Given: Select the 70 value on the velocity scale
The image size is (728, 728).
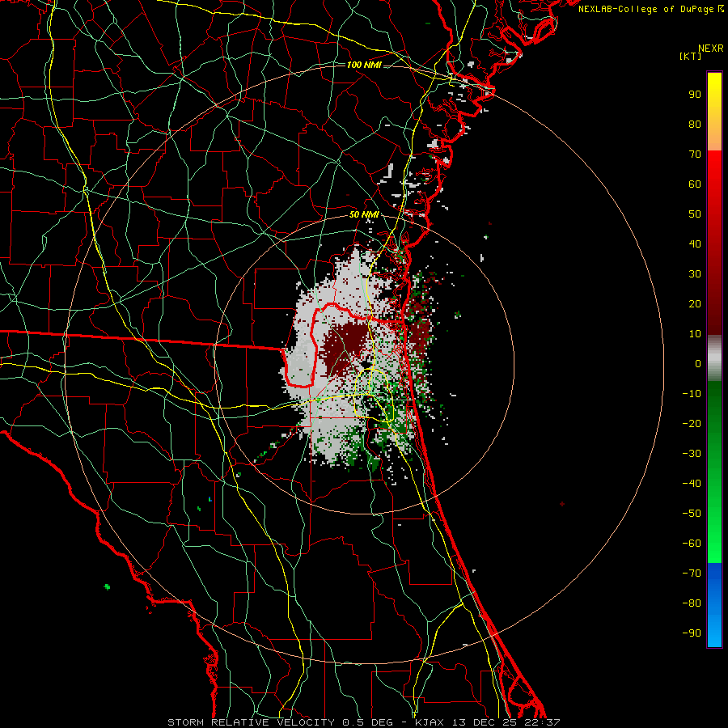Looking at the screenshot, I should [x=695, y=154].
